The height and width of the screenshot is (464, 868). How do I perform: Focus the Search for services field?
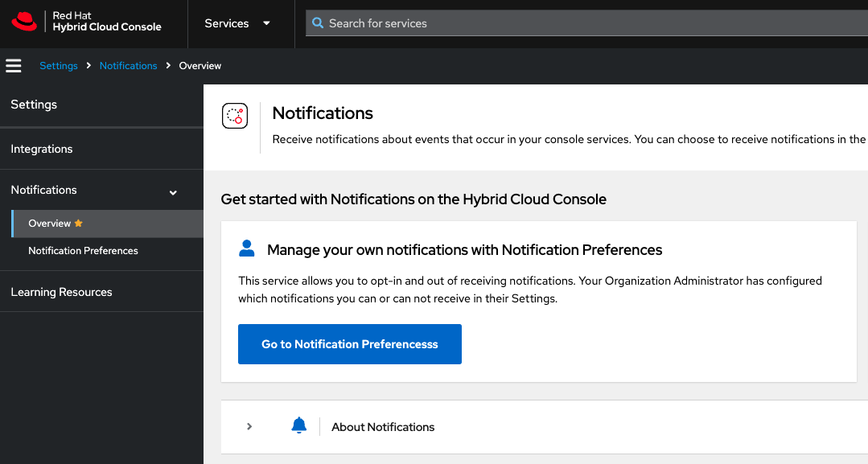point(587,23)
